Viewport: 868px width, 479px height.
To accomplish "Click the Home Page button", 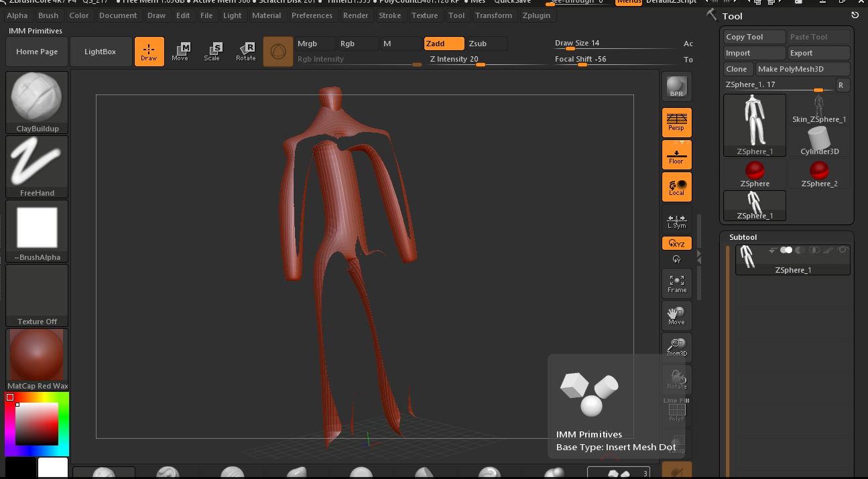I will click(37, 52).
